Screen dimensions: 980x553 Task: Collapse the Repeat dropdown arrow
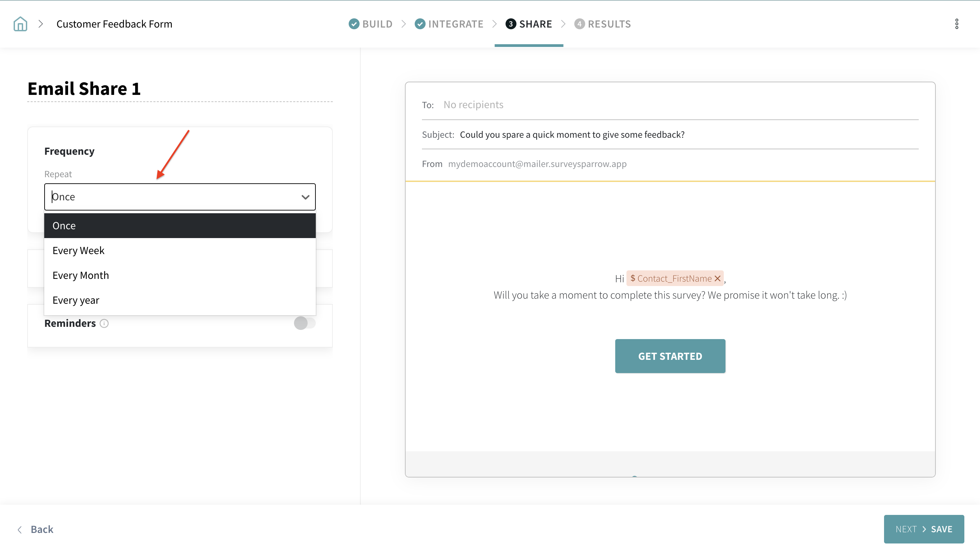305,197
